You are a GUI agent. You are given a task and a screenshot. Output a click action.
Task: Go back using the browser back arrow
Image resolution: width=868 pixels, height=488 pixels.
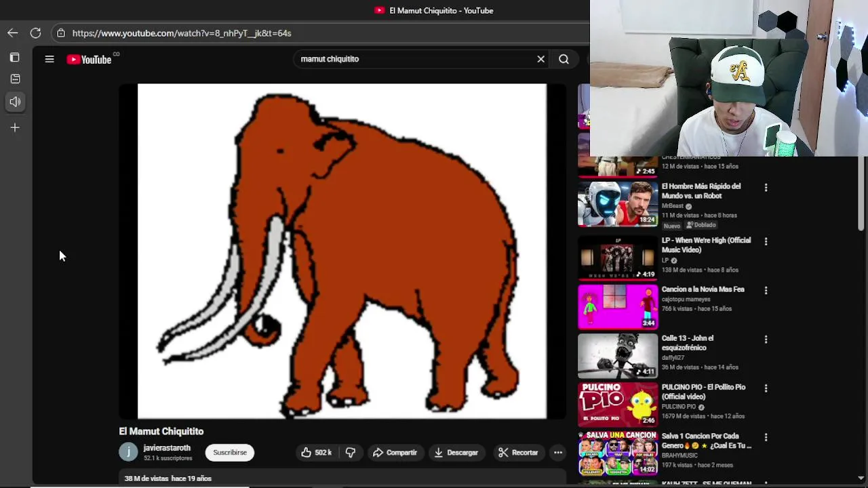coord(13,33)
